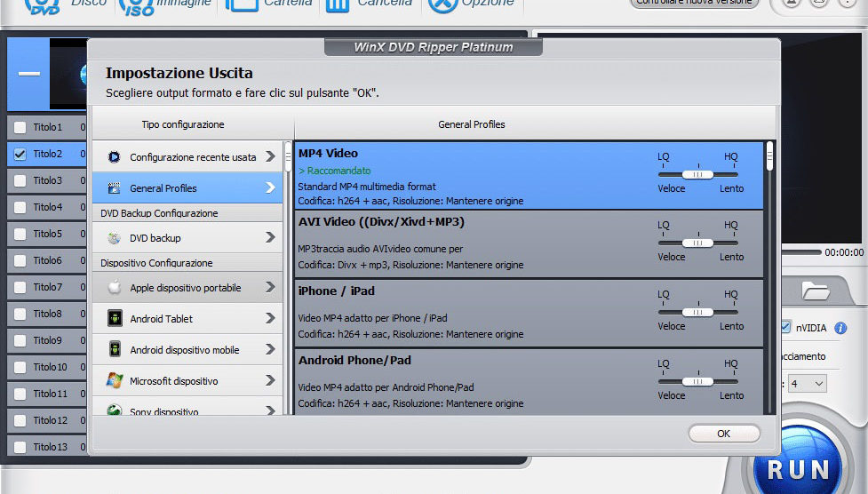Adjust AVI Video quality slider
This screenshot has width=868, height=494.
[698, 243]
